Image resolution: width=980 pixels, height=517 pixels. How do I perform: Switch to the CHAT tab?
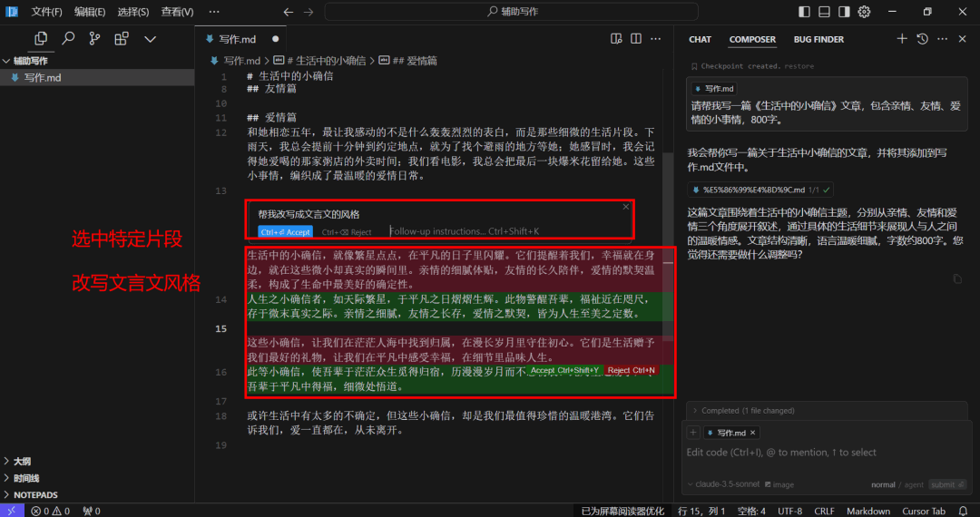click(x=700, y=39)
